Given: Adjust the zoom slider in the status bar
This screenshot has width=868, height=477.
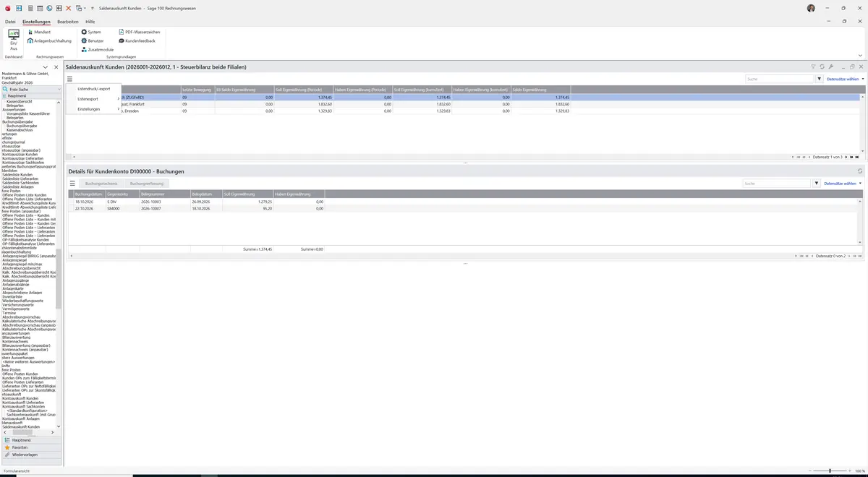Looking at the screenshot, I should coord(830,470).
